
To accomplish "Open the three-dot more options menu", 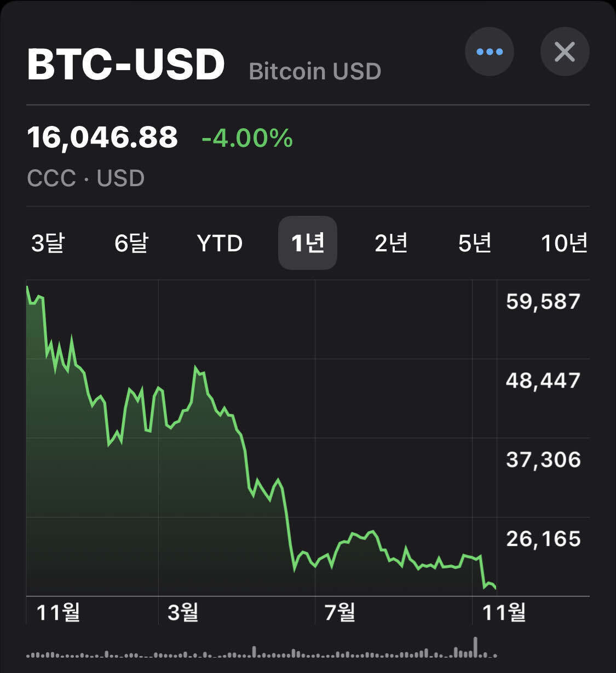I will coord(489,52).
